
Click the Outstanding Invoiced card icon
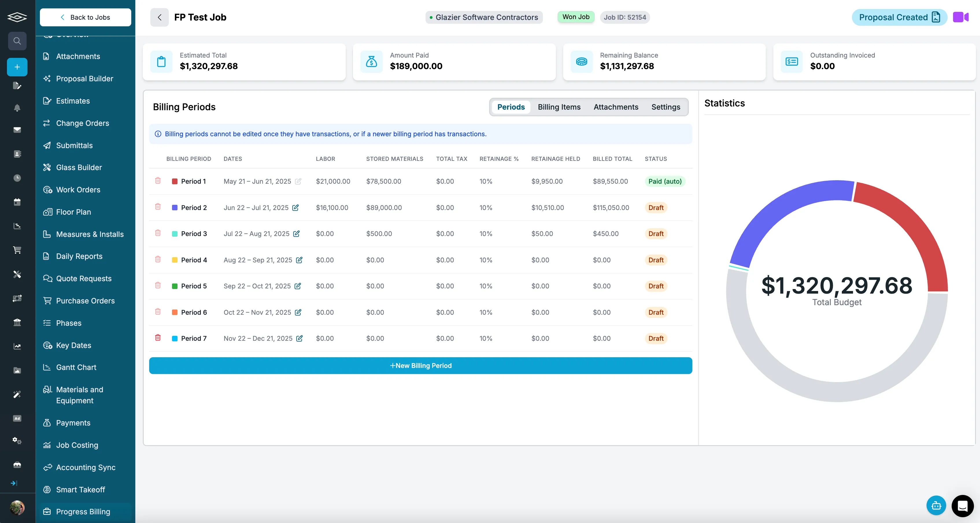(791, 62)
